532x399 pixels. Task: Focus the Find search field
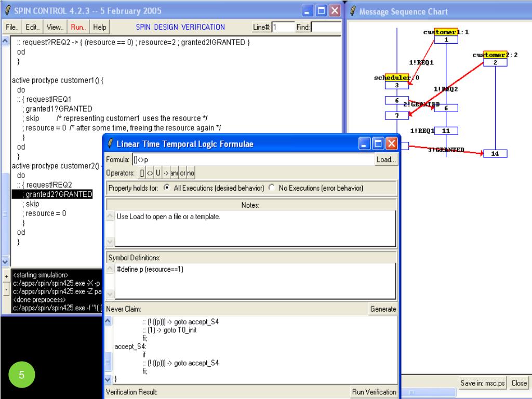click(x=326, y=27)
